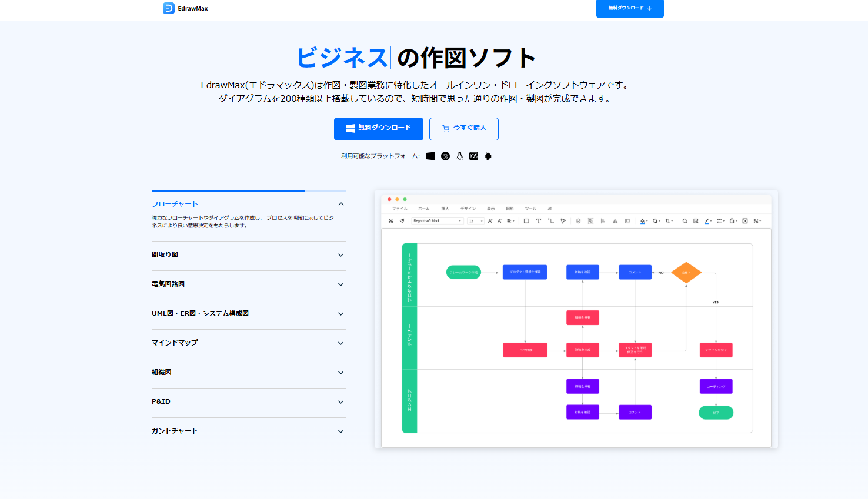The width and height of the screenshot is (868, 499).
Task: Click the orange decision diamond in flowchart
Action: pos(686,273)
